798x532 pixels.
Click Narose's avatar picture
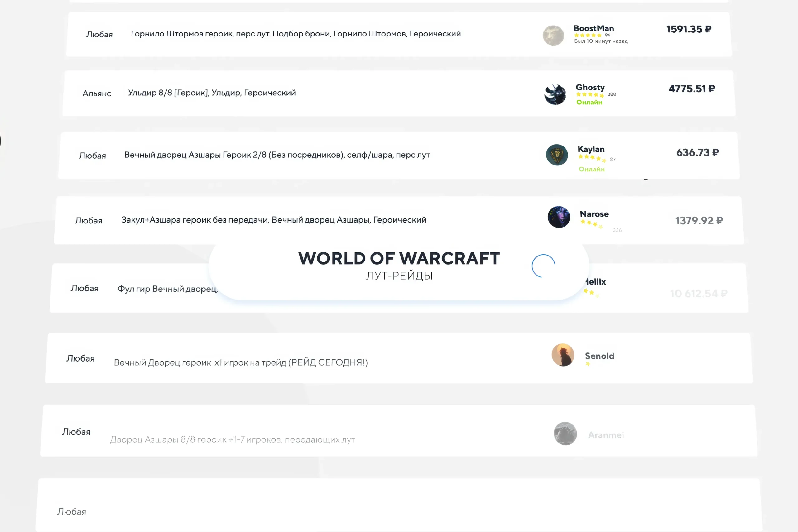pyautogui.click(x=559, y=217)
